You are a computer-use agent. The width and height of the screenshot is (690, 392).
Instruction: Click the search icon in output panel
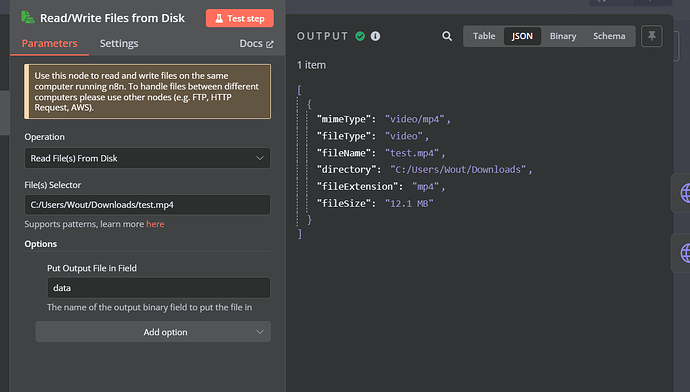(447, 36)
